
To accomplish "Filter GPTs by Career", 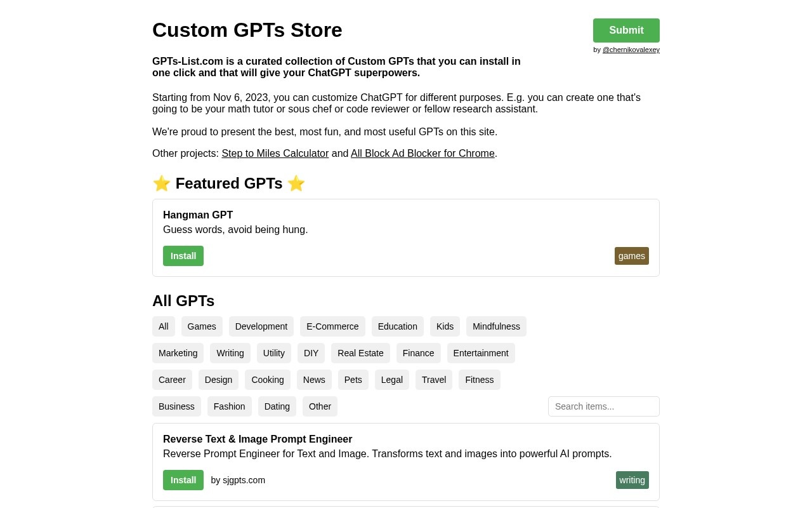I will tap(172, 380).
